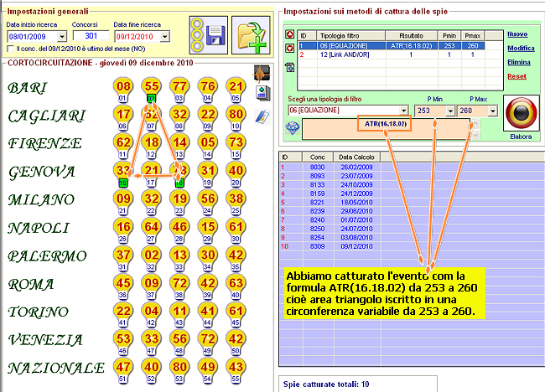Click the save floppy disk icon button

click(x=209, y=35)
